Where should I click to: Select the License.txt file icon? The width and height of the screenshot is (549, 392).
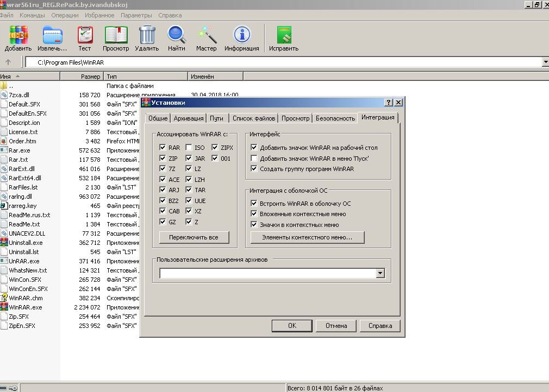point(4,132)
